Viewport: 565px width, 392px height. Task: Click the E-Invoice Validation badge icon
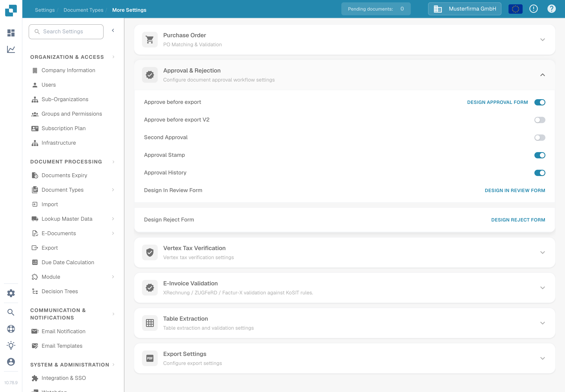click(150, 288)
